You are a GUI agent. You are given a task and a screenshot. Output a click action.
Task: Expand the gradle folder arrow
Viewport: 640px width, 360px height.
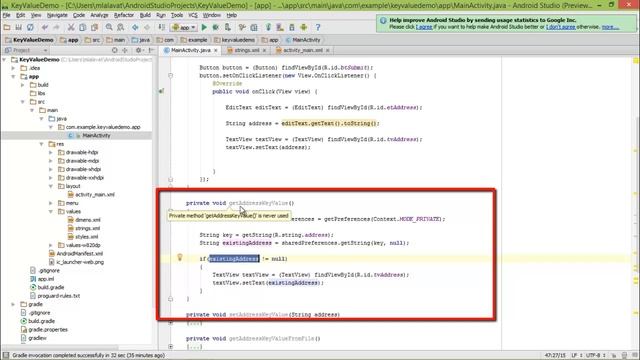tap(13, 304)
